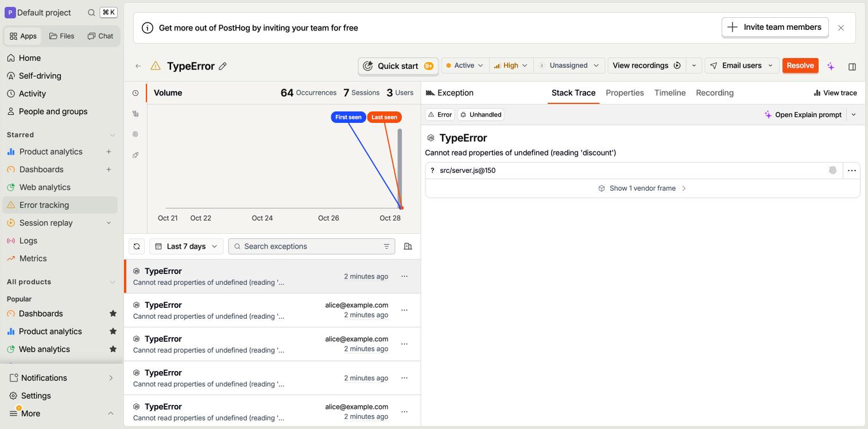The width and height of the screenshot is (868, 429).
Task: Resolve this TypeError issue
Action: tap(800, 65)
